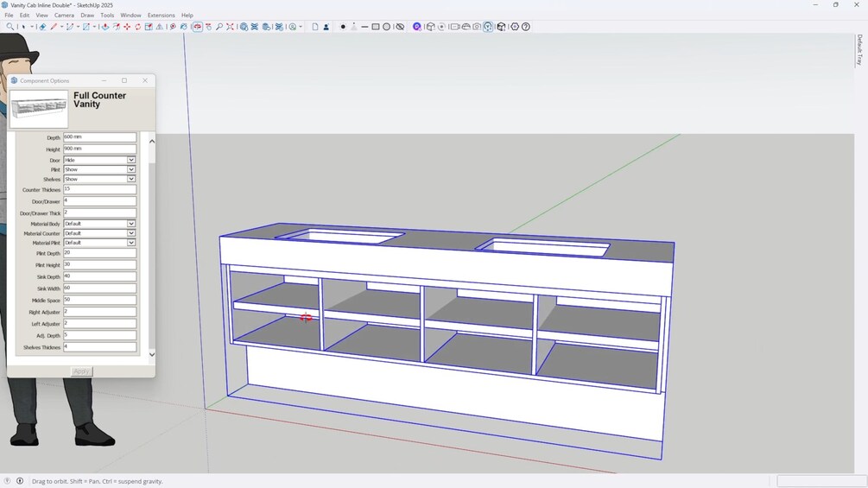Click the Right Adjuster input field
Screen dimensions: 868x488
(99, 312)
